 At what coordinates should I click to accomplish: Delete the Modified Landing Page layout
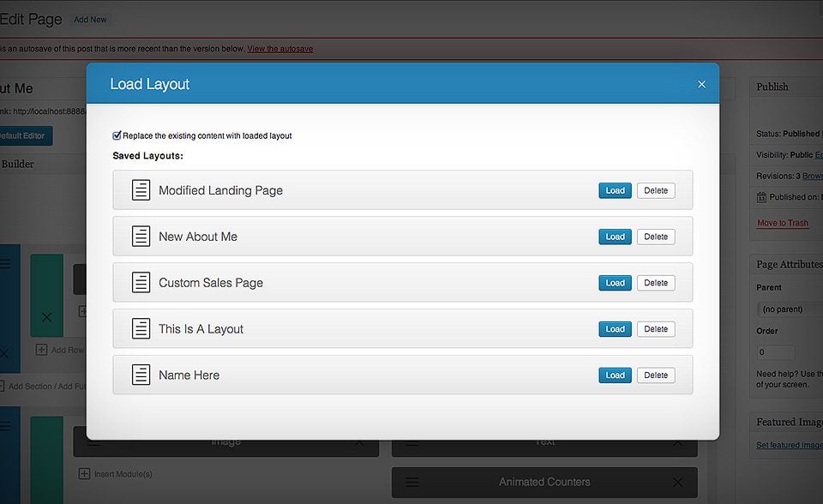pos(656,190)
